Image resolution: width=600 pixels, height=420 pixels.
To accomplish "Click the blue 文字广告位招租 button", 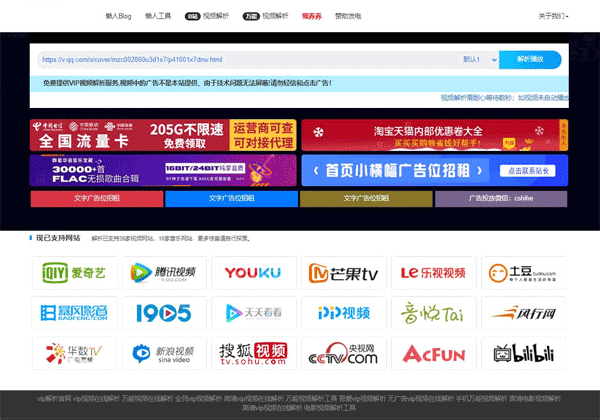I will click(232, 199).
